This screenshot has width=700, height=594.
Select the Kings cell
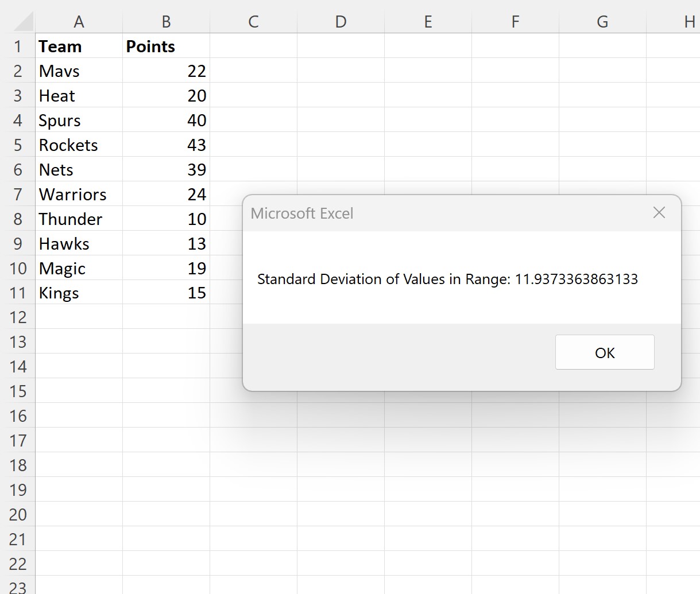point(79,293)
